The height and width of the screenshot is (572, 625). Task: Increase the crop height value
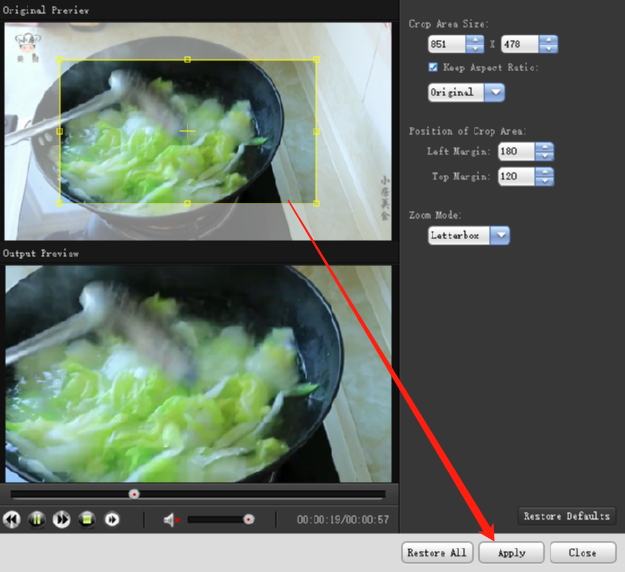click(548, 40)
